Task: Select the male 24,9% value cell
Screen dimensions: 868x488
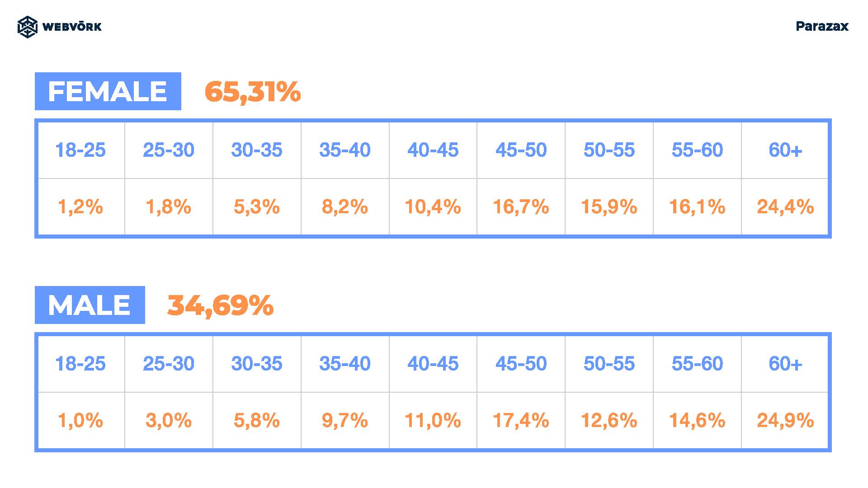Action: coord(785,421)
